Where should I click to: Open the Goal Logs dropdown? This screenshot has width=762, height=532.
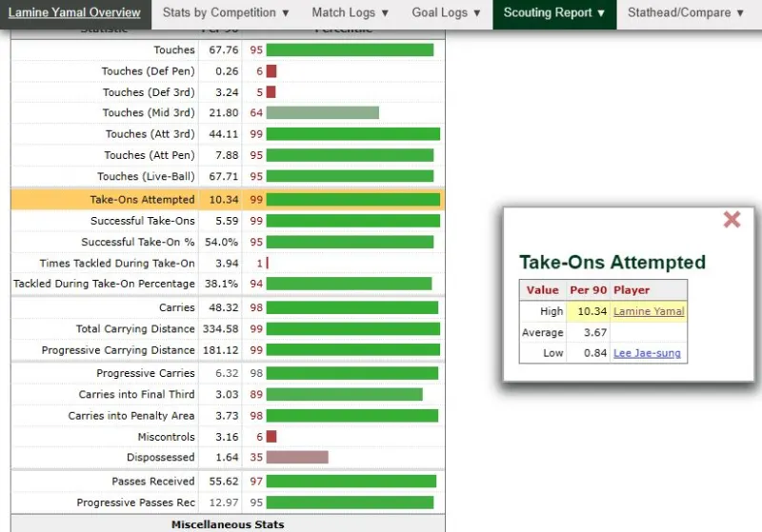pyautogui.click(x=446, y=13)
